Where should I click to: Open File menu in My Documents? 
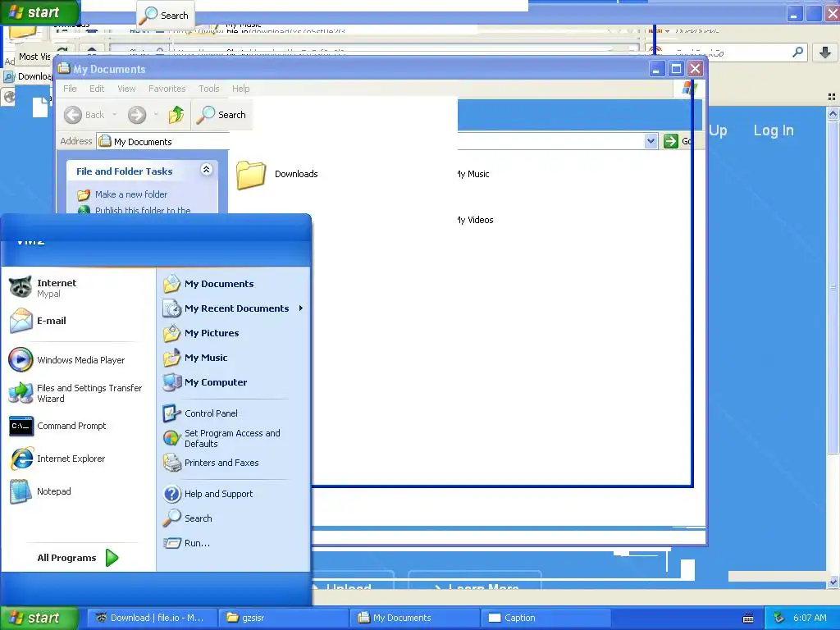tap(70, 89)
